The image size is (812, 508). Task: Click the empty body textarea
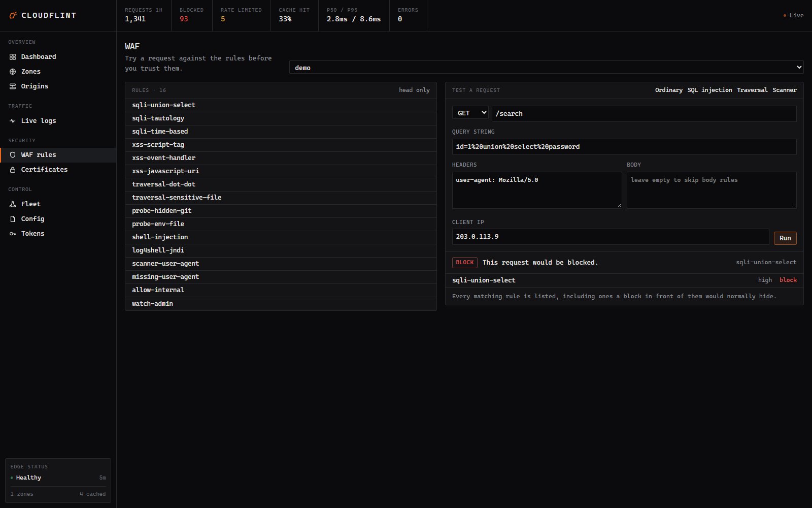[712, 190]
